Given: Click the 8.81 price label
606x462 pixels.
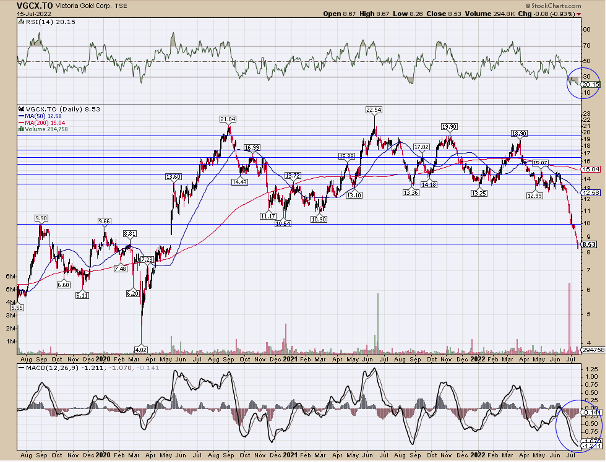Looking at the screenshot, I should pyautogui.click(x=130, y=234).
